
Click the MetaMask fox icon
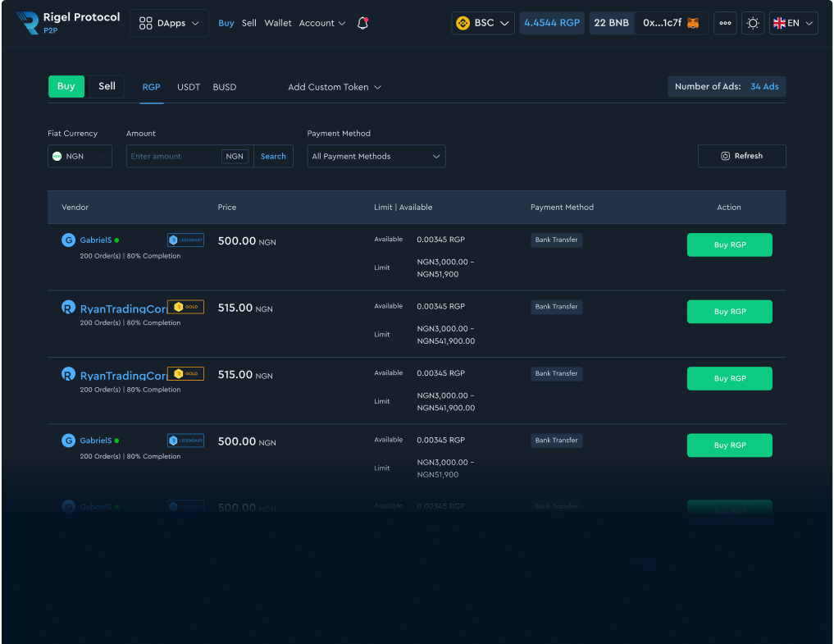point(693,23)
